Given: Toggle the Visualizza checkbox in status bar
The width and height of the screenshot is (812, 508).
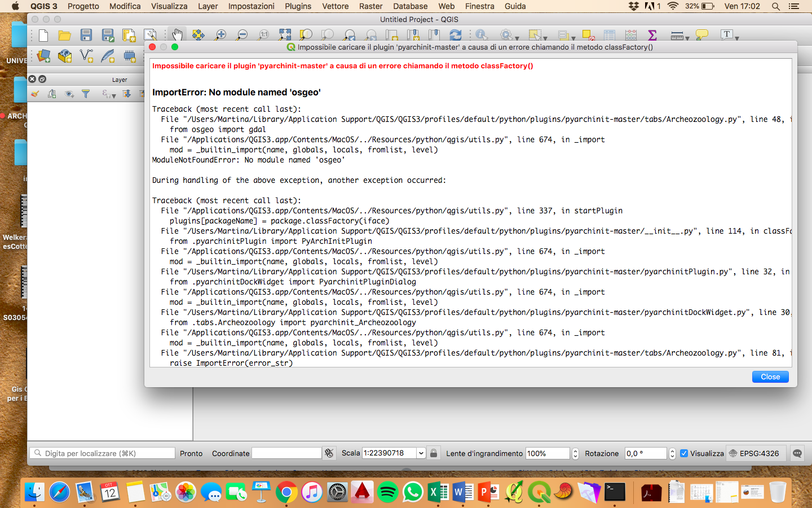Looking at the screenshot, I should coord(684,453).
